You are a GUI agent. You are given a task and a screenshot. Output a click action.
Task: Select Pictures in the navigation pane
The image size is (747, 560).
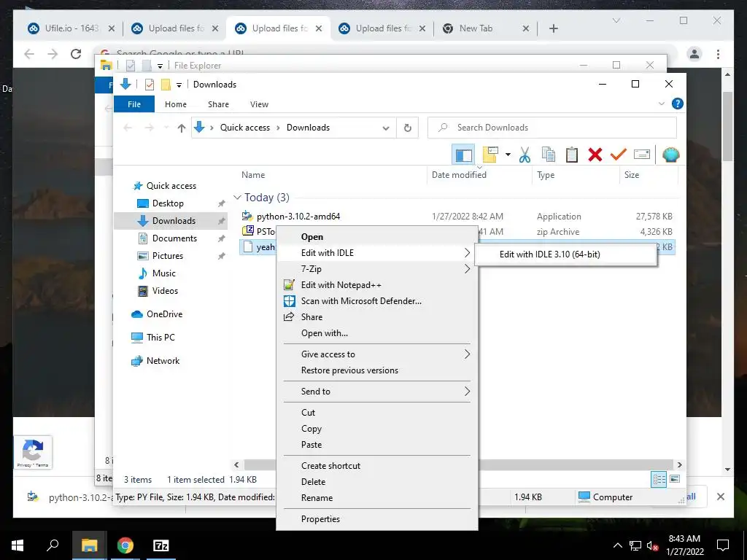coord(167,256)
